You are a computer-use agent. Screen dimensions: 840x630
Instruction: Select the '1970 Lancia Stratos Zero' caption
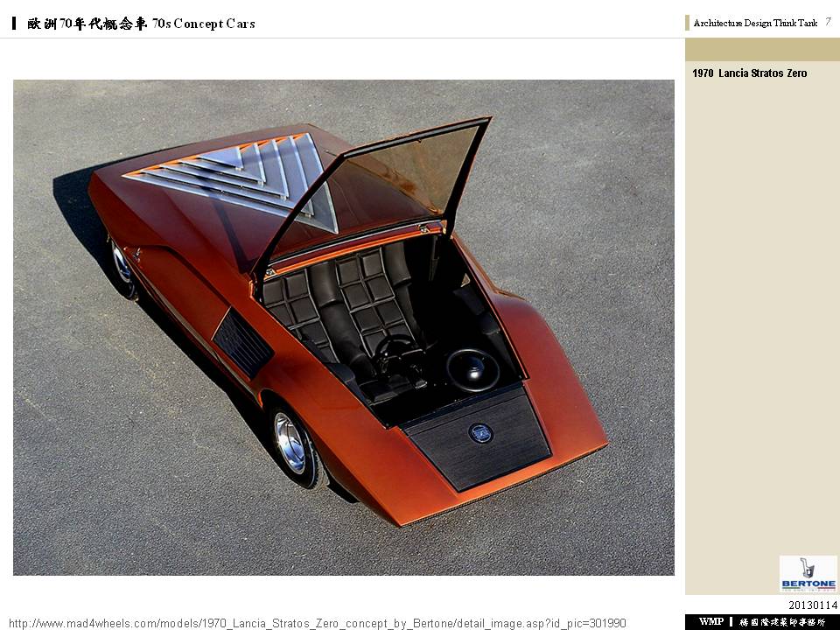750,73
